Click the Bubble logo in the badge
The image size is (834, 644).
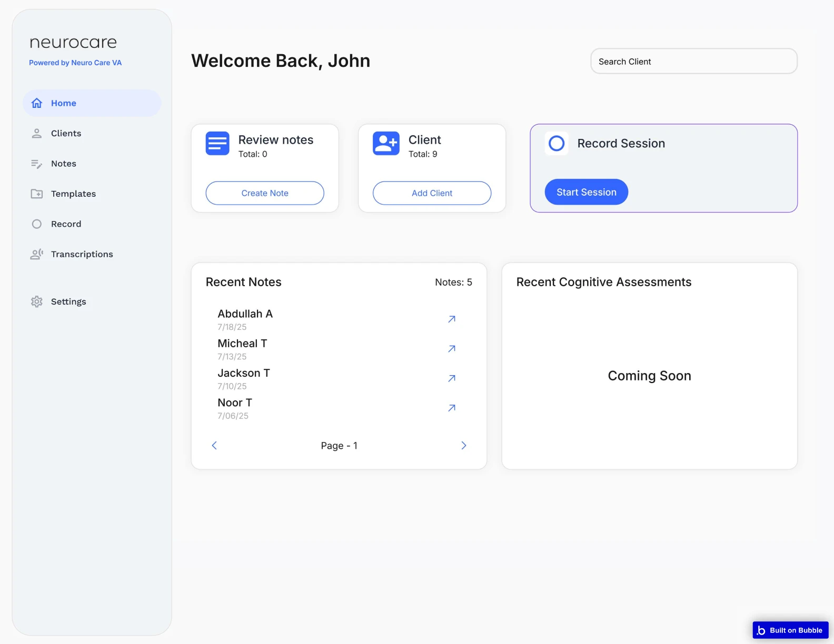pyautogui.click(x=761, y=630)
